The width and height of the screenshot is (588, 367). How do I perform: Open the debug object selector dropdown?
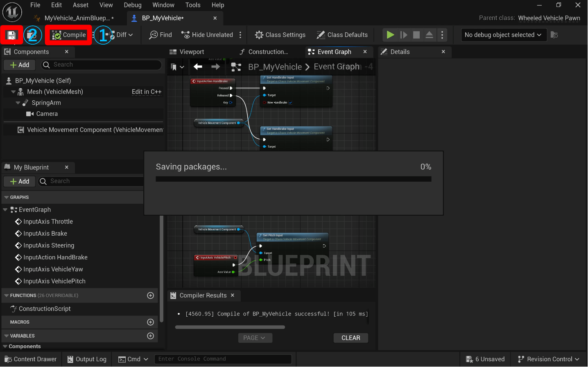(503, 35)
